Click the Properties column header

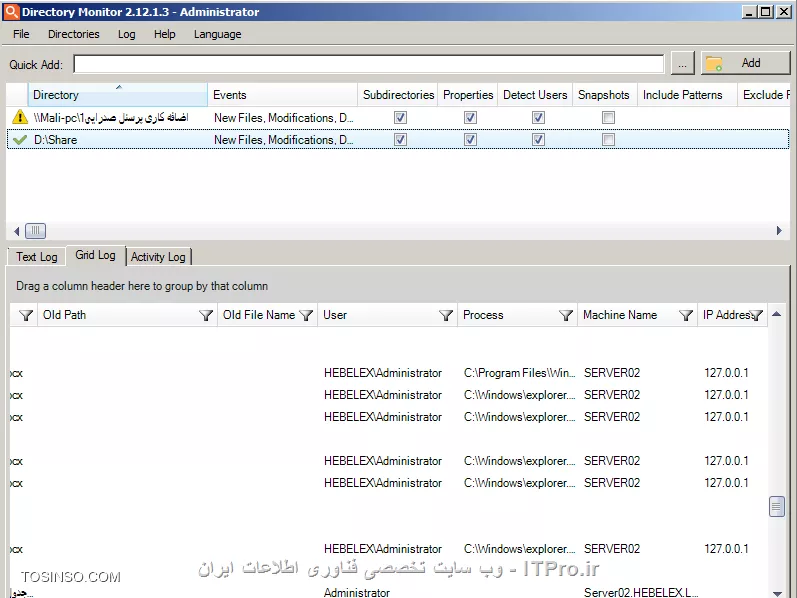click(x=468, y=95)
